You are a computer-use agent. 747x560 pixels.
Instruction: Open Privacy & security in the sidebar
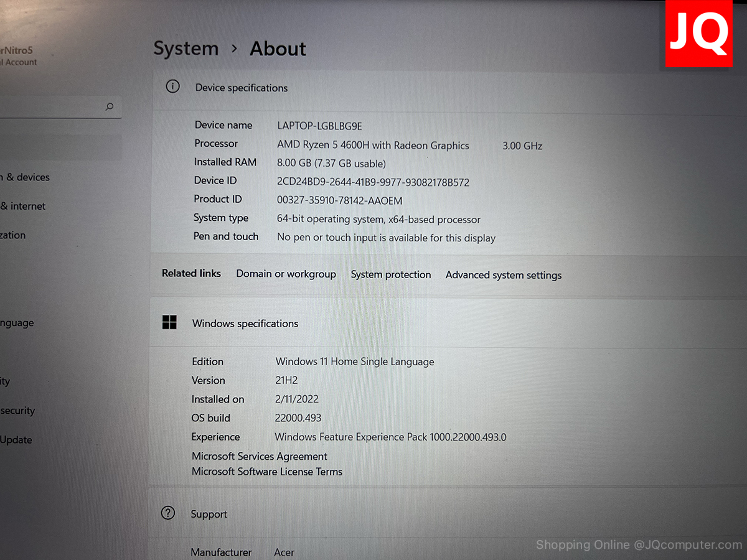pos(17,411)
